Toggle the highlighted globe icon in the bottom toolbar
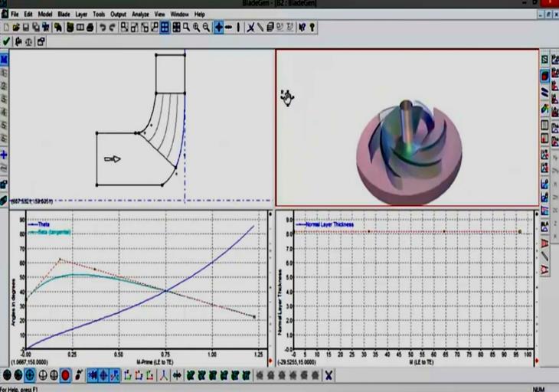559x392 pixels. pyautogui.click(x=30, y=375)
